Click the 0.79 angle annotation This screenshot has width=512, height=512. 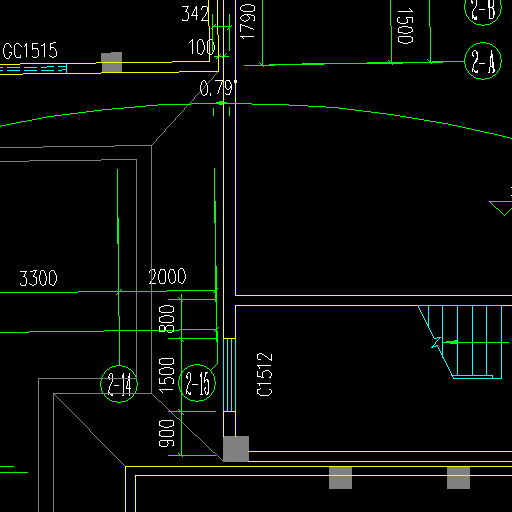click(218, 88)
